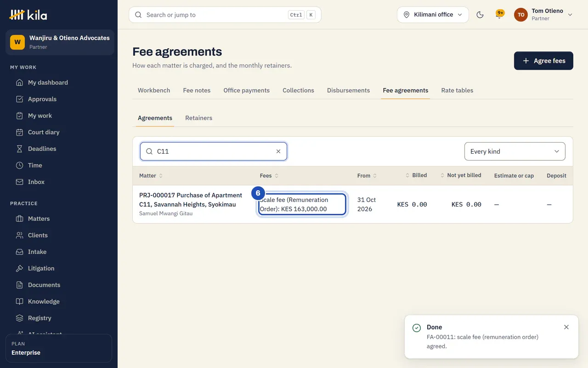This screenshot has height=368, width=588.
Task: Open Kilimani office location dropdown
Action: click(x=433, y=15)
